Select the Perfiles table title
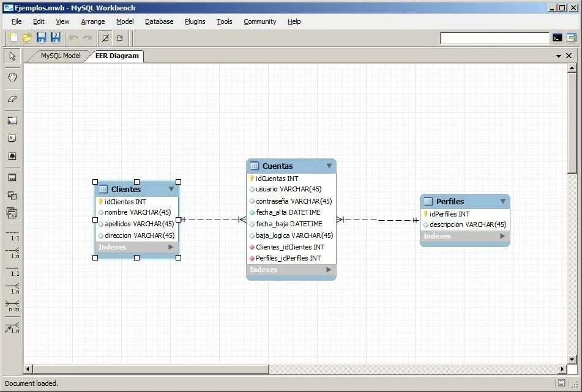582x392 pixels. tap(450, 201)
